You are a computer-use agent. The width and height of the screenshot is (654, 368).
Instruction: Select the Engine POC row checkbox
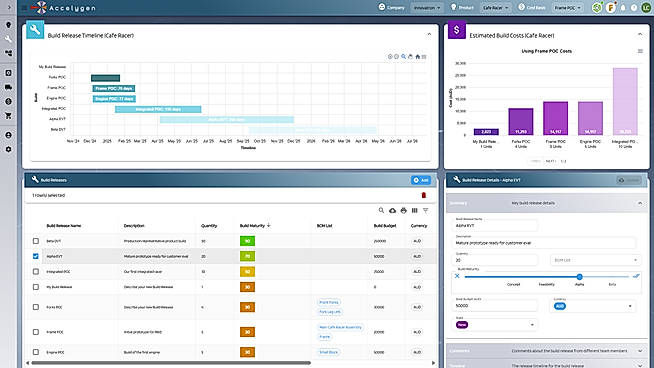pyautogui.click(x=36, y=352)
